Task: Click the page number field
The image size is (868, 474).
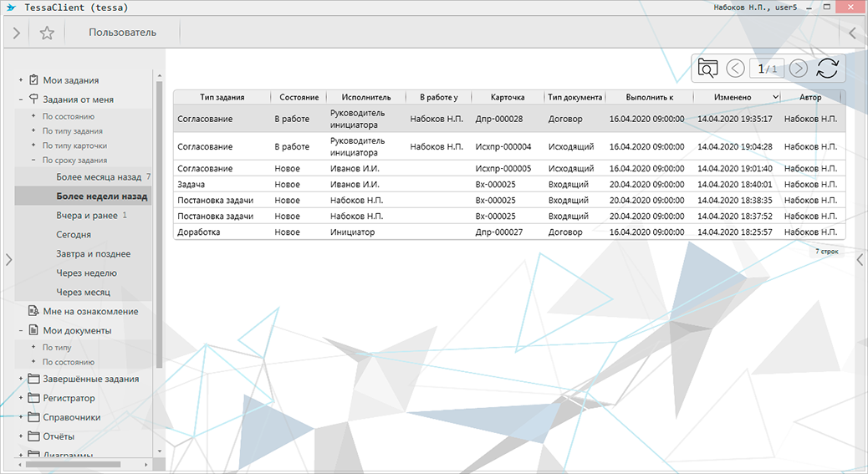Action: [766, 69]
